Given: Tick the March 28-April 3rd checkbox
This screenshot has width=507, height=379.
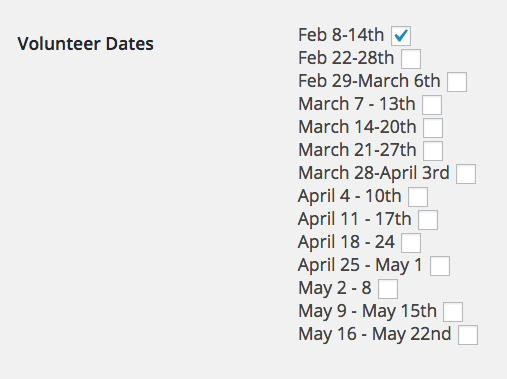Looking at the screenshot, I should (466, 174).
